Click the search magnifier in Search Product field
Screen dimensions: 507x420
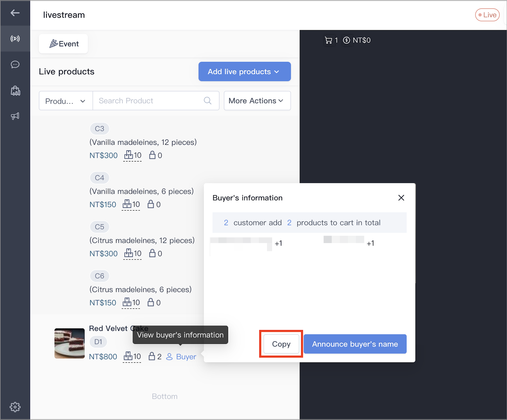coord(208,100)
